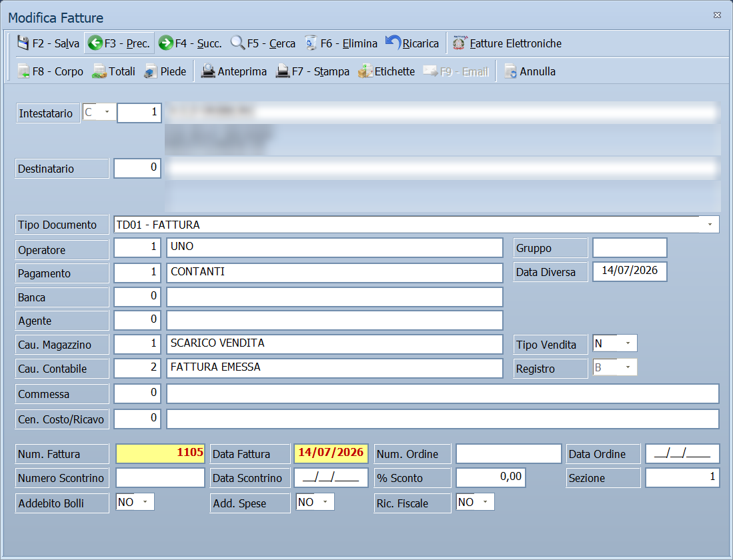Open Tipo Vendita dropdown
This screenshot has width=733, height=560.
[628, 343]
